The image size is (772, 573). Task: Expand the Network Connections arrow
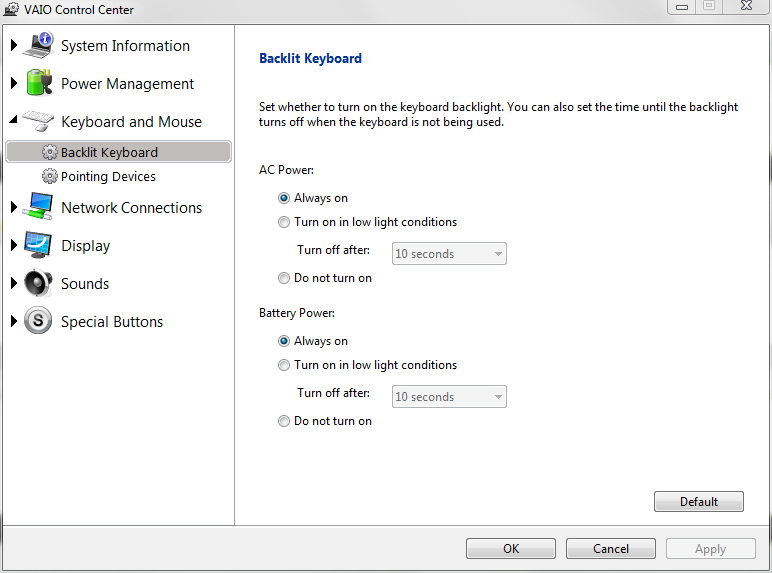(x=14, y=207)
